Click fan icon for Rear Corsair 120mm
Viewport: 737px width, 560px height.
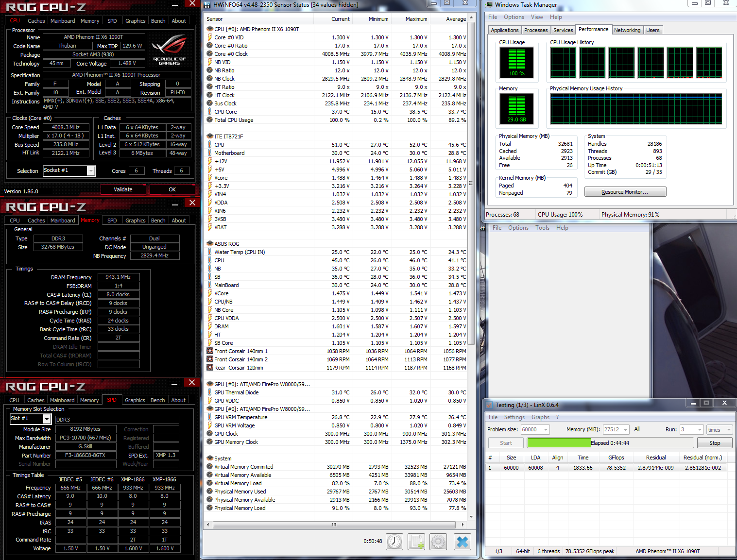(x=210, y=368)
